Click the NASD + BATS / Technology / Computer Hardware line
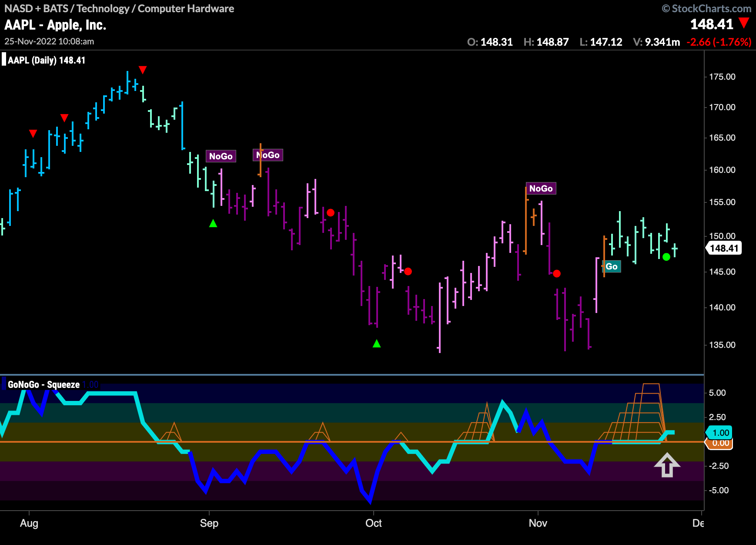Viewport: 756px width, 545px height. pos(119,8)
